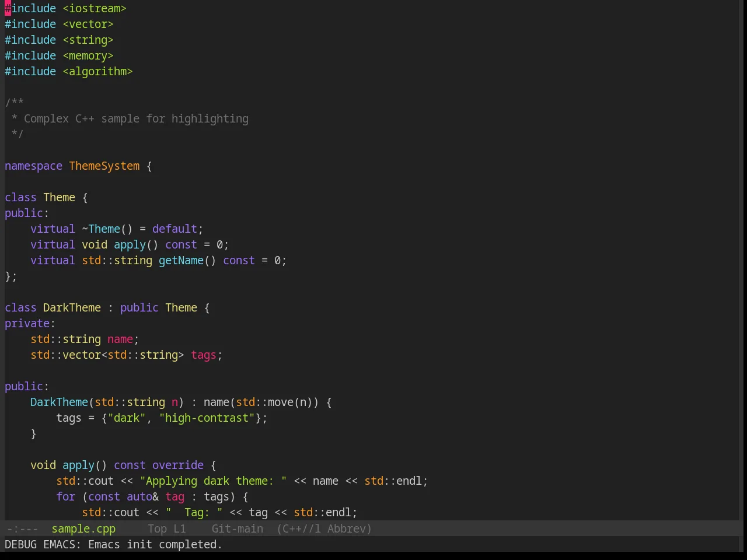Click 'Theme' in 'class Theme {' line
This screenshot has height=560, width=747.
coord(60,197)
